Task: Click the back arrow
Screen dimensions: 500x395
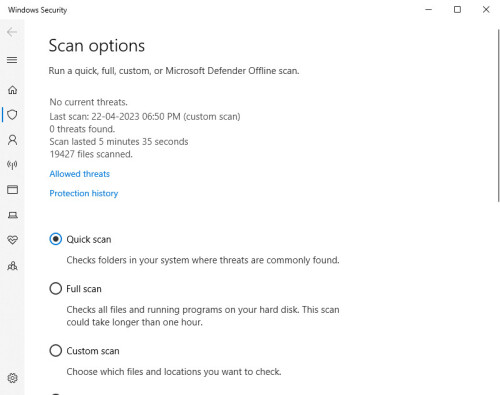Action: (12, 32)
